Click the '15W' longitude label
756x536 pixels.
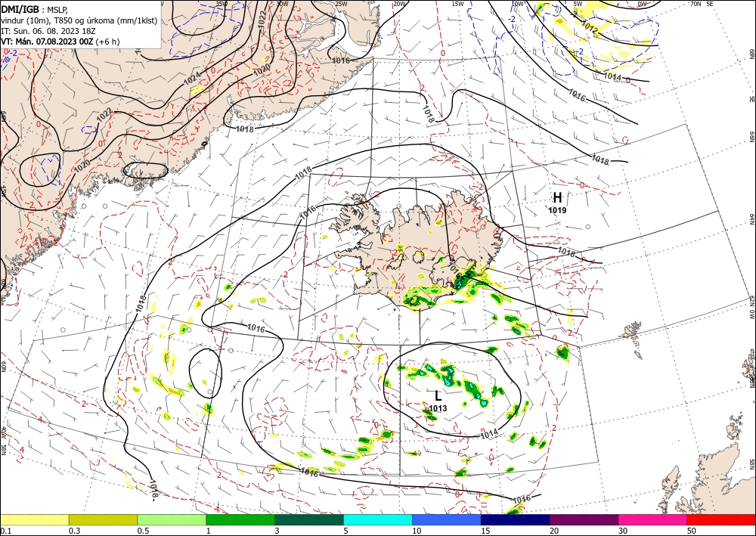[x=457, y=4]
